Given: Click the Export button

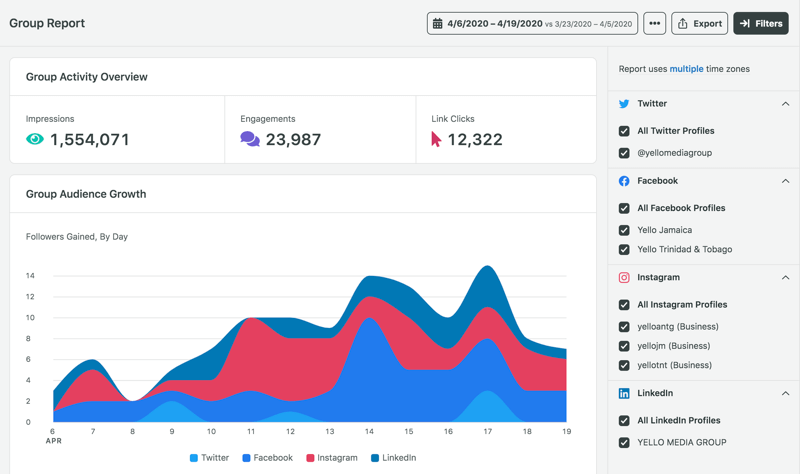Looking at the screenshot, I should [699, 23].
